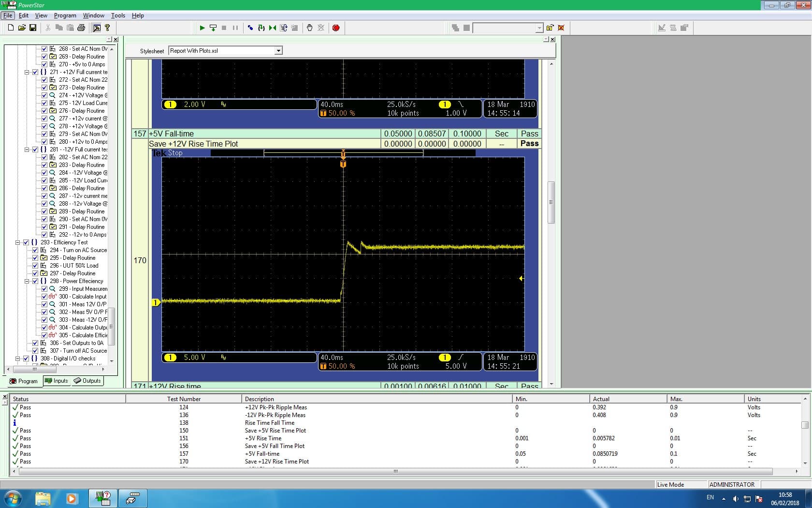Collapse the 293 - Efficiency Test node

pos(18,242)
